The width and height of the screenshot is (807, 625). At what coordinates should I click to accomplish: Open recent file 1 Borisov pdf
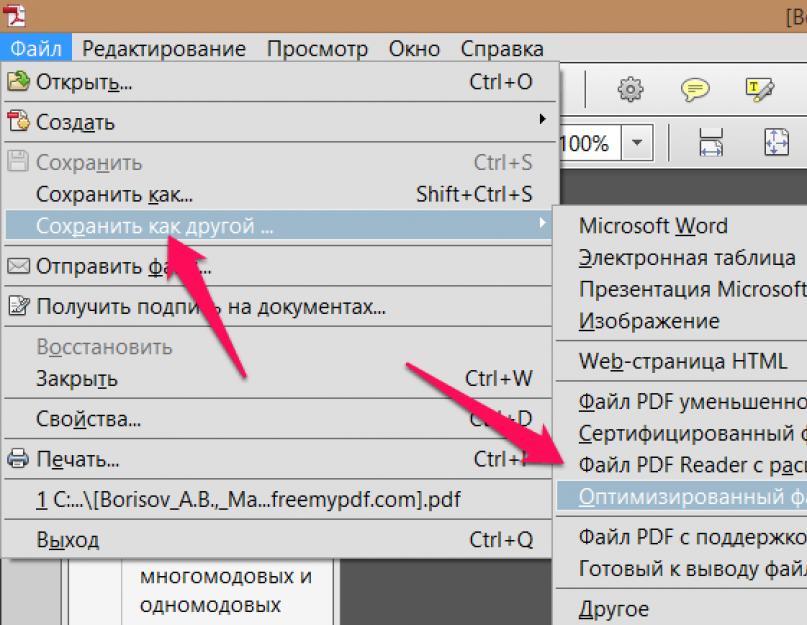pyautogui.click(x=278, y=499)
